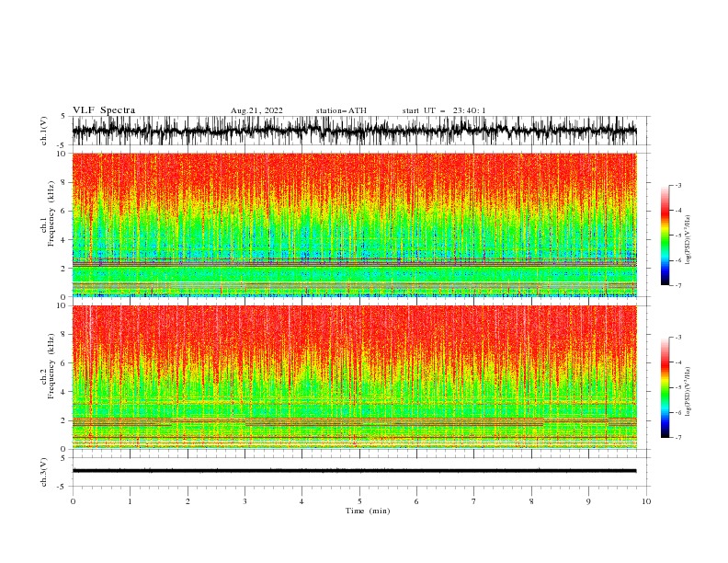Click the "10" minute tick on the time axis
Image resolution: width=728 pixels, height=563 pixels.
tap(646, 501)
